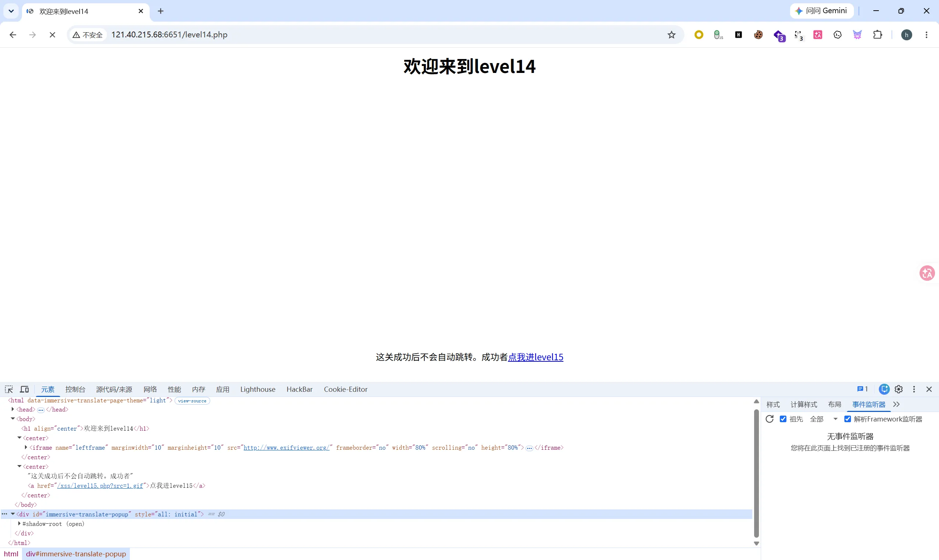Viewport: 939px width, 560px height.
Task: Open the tab search dropdown arrow
Action: coord(11,11)
